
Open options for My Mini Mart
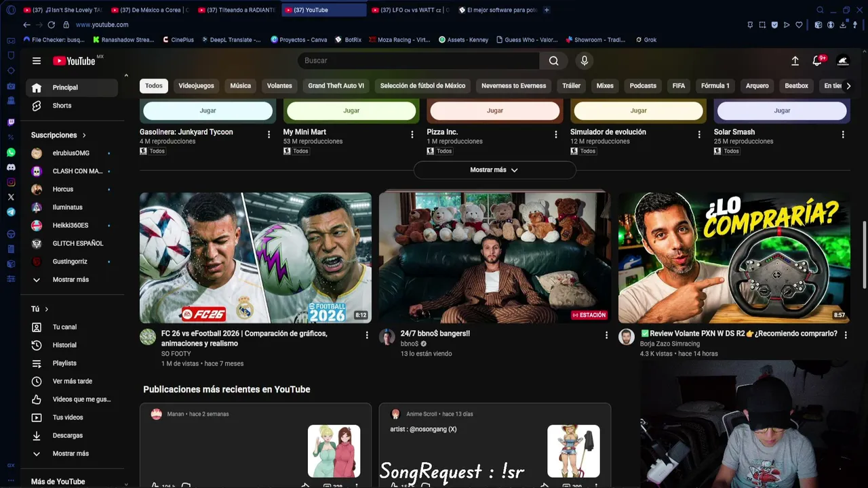coord(412,135)
